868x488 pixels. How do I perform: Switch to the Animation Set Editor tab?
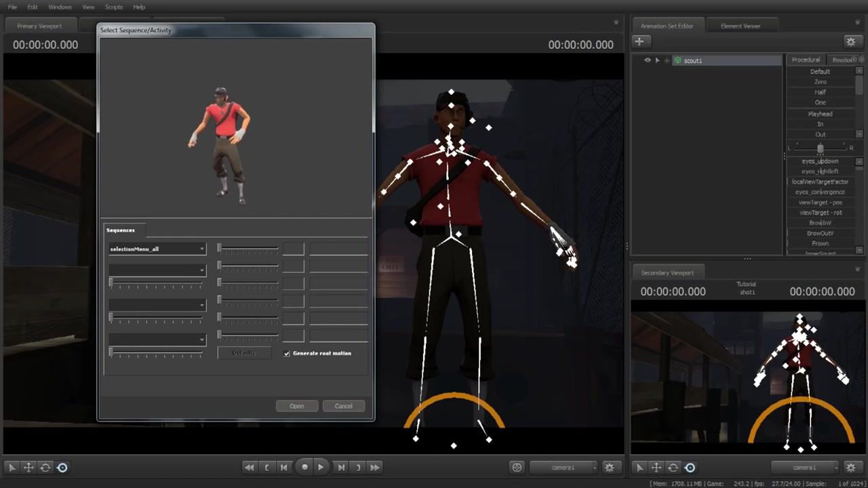pyautogui.click(x=667, y=26)
